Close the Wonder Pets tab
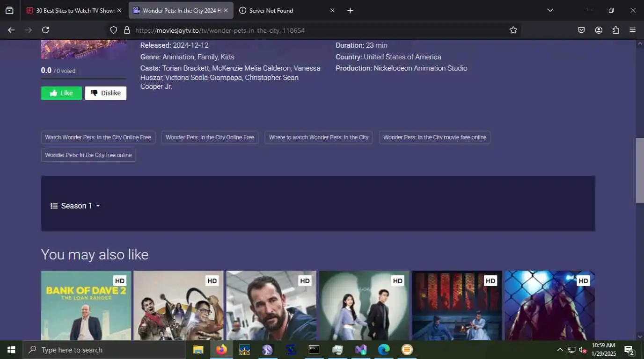 (226, 10)
